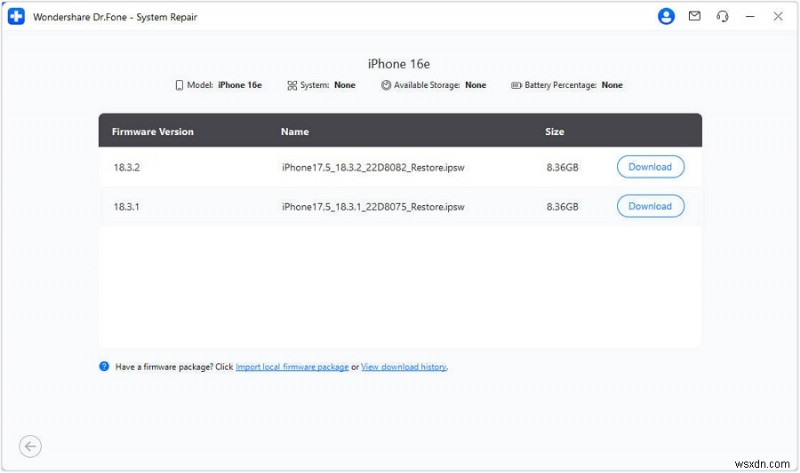This screenshot has width=800, height=473.
Task: Click the Battery Percentage icon
Action: click(x=516, y=85)
